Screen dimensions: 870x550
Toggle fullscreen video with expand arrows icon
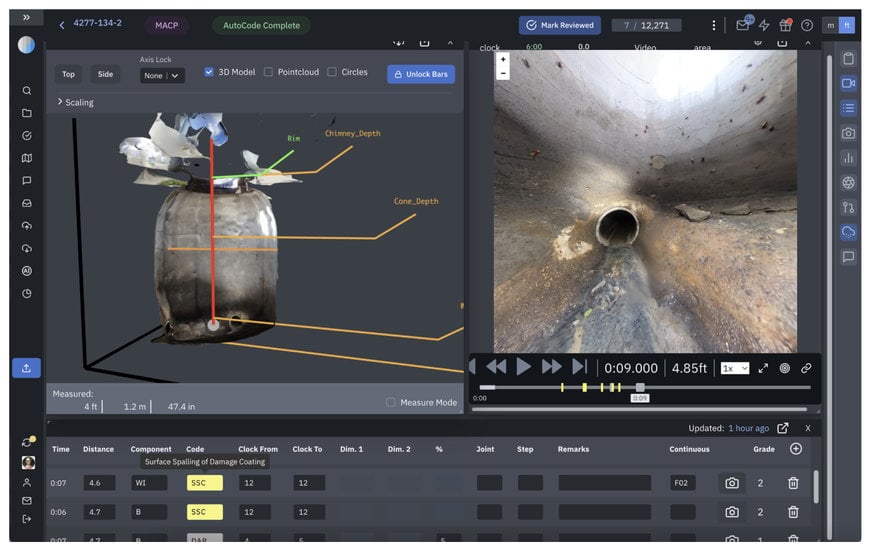point(763,368)
